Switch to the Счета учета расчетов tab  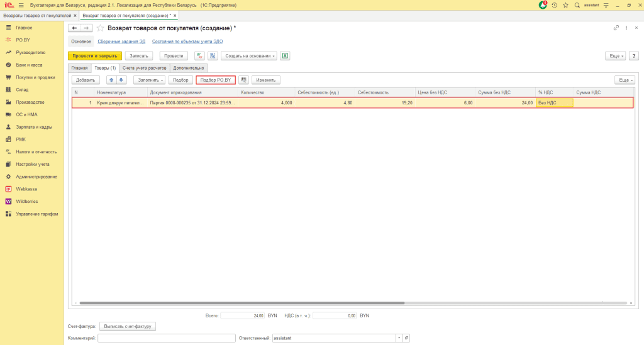coord(145,68)
